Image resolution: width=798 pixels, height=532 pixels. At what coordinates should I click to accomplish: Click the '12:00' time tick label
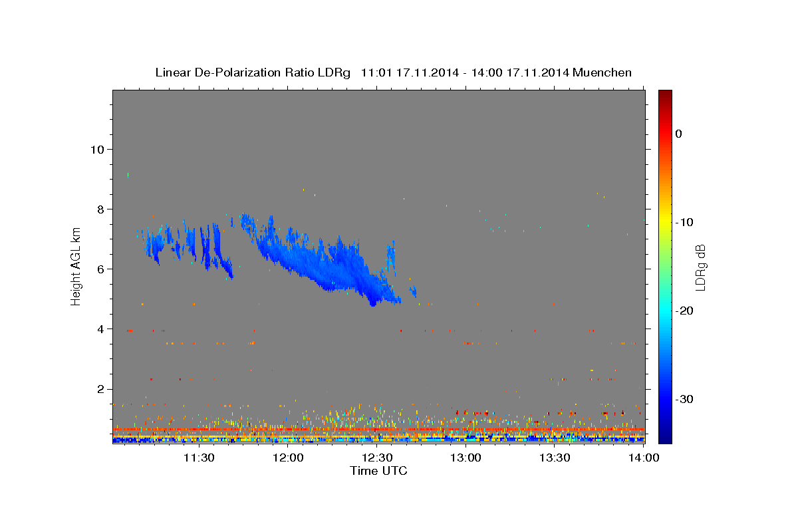tap(288, 458)
